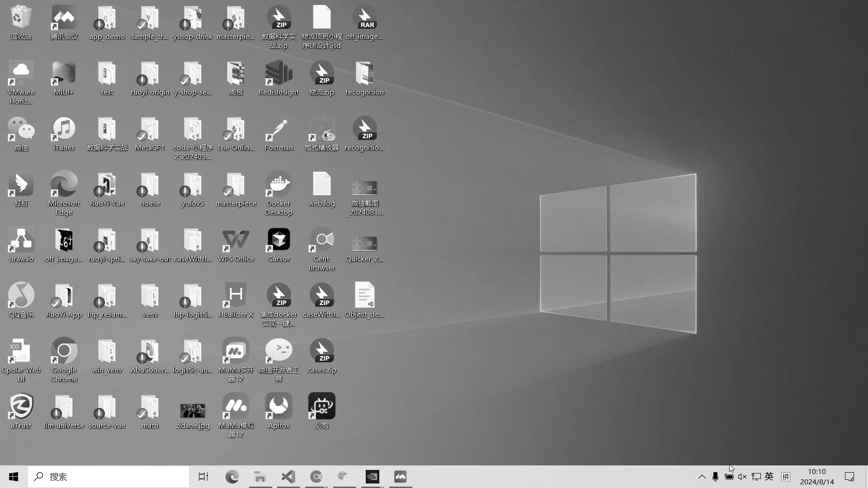Switch input language indicator 英
The height and width of the screenshot is (488, 868).
point(769,477)
